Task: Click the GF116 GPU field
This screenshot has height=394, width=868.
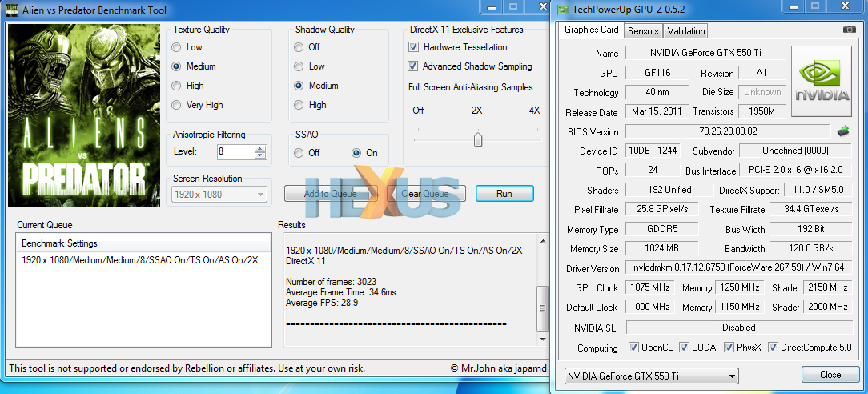Action: point(657,73)
